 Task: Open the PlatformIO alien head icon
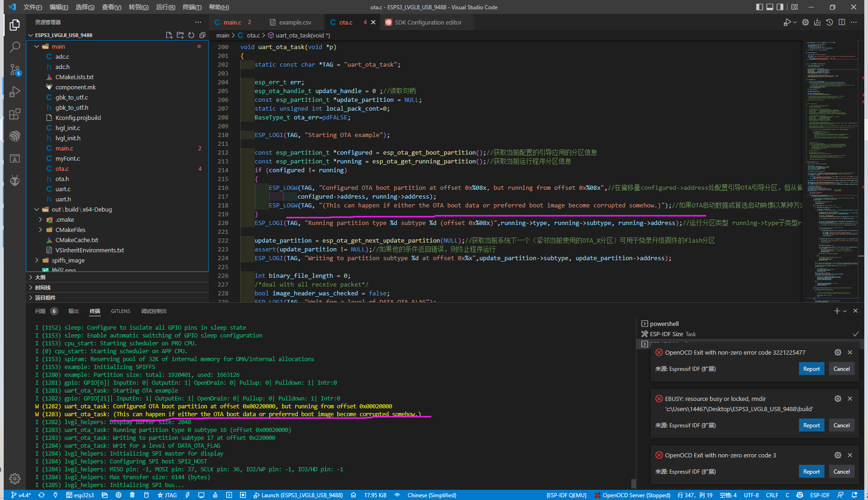coord(15,180)
